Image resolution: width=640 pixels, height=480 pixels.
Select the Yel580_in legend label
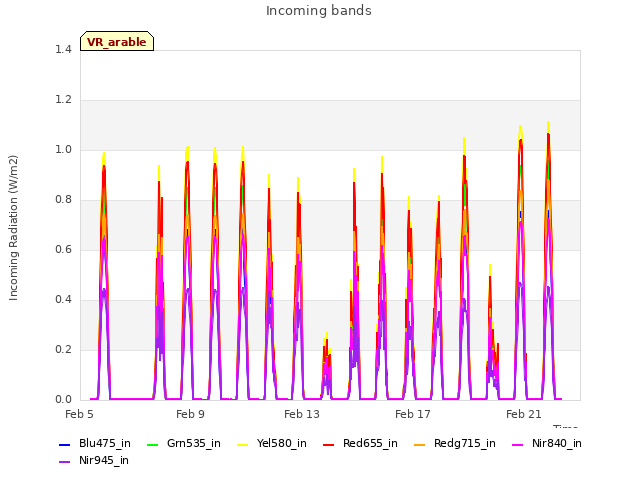click(x=282, y=444)
